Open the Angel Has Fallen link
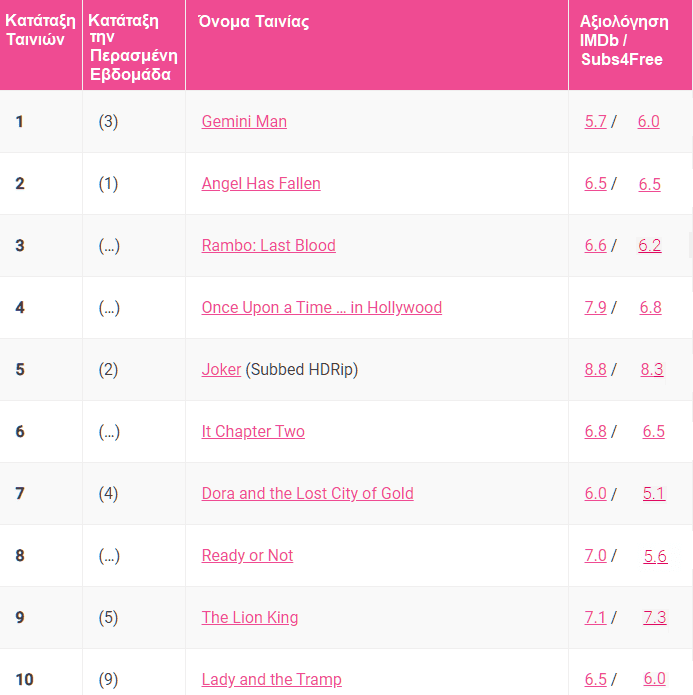The width and height of the screenshot is (693, 695). [261, 183]
